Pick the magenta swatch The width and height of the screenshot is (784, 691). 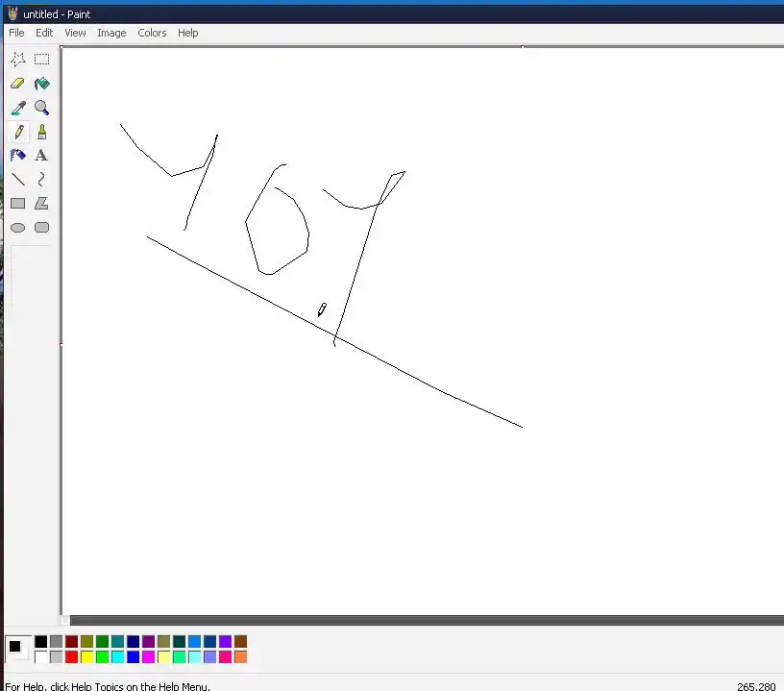click(x=149, y=656)
